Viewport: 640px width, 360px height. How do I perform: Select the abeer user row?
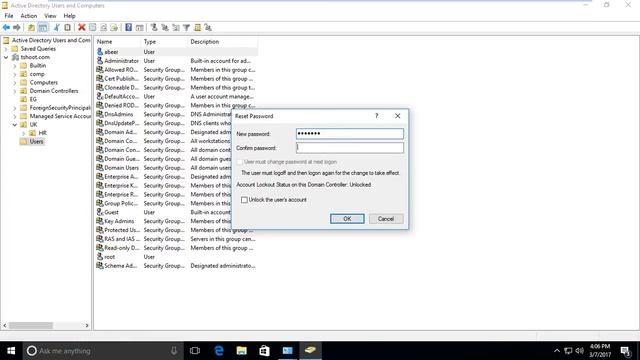point(176,52)
